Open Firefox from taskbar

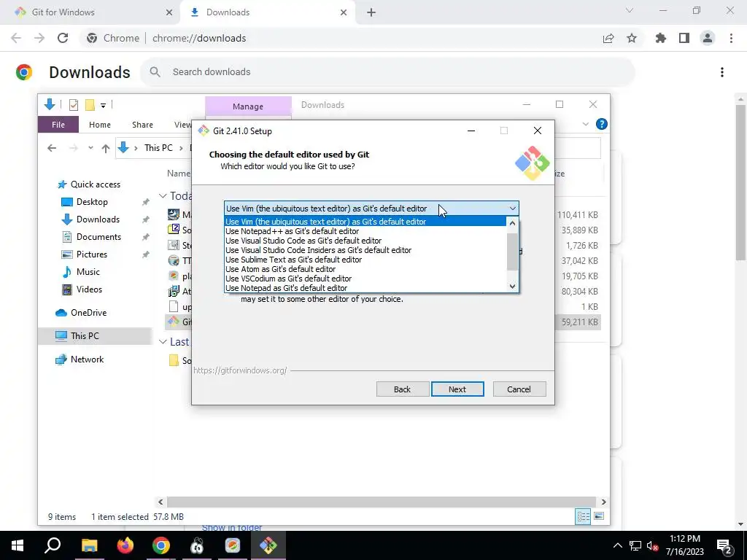(125, 545)
